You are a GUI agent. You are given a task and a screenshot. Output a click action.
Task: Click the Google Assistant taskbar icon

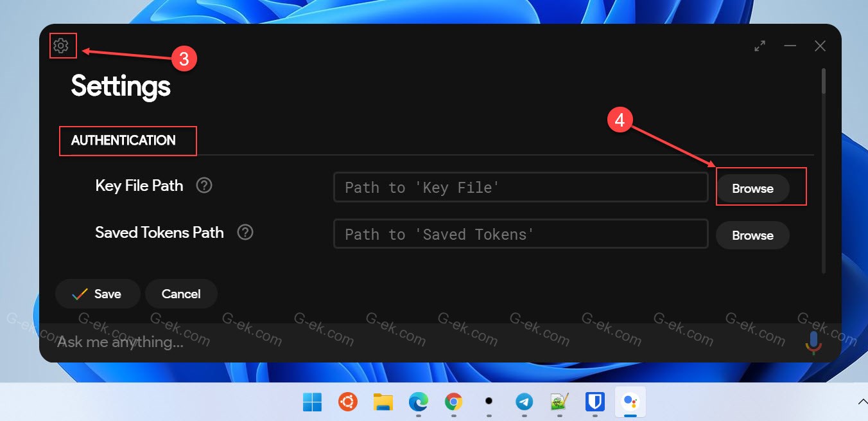pyautogui.click(x=630, y=402)
